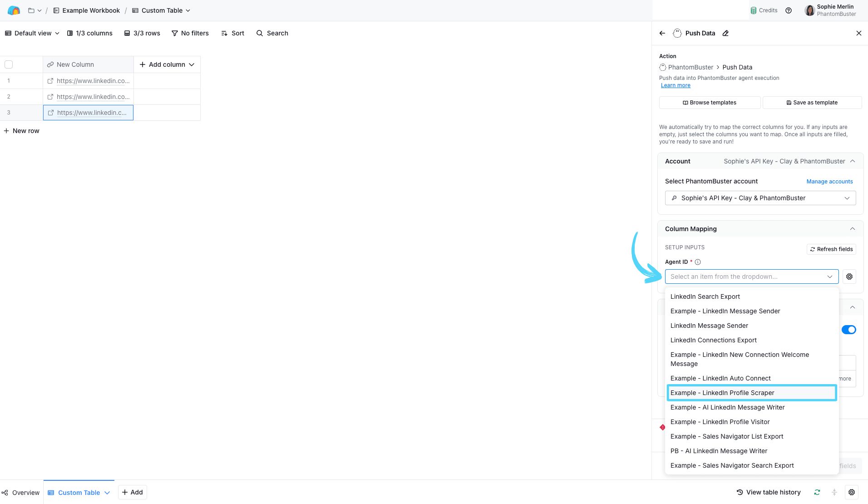Collapse the Column Mapping section

[852, 229]
